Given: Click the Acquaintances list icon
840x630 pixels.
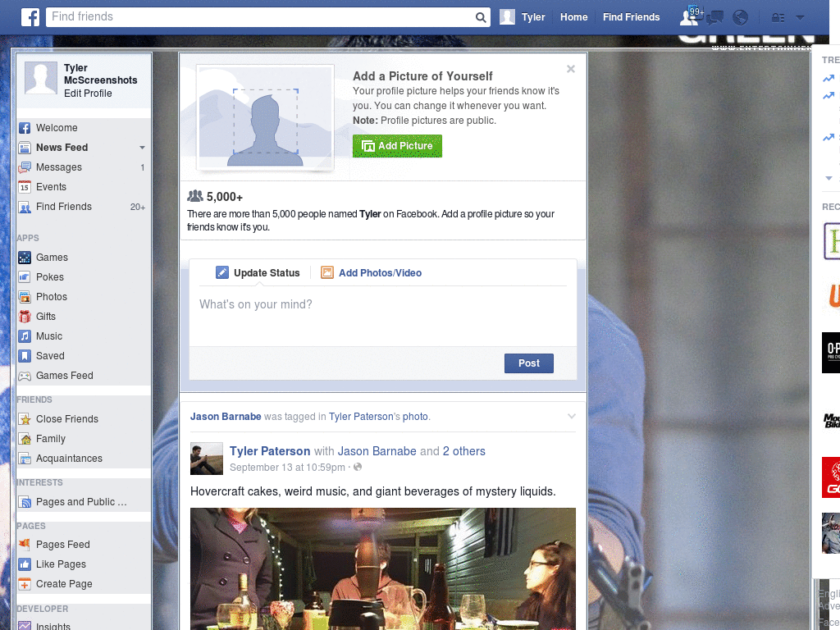Looking at the screenshot, I should click(25, 459).
